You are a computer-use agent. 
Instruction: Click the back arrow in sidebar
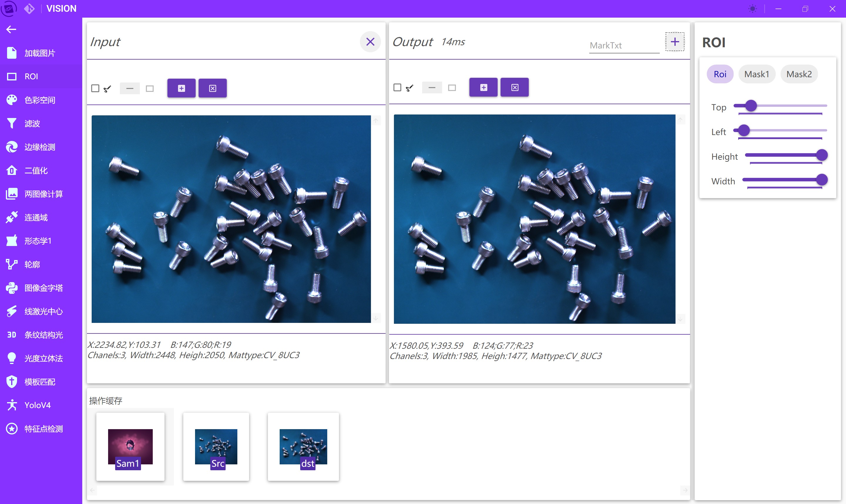pyautogui.click(x=11, y=30)
